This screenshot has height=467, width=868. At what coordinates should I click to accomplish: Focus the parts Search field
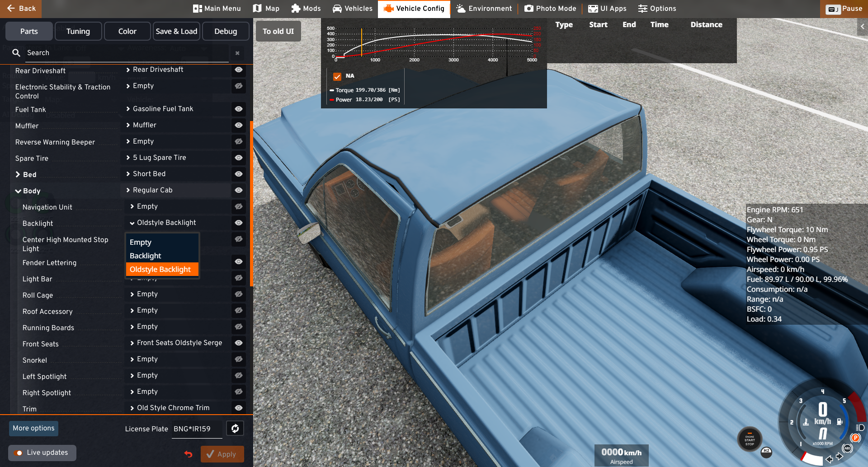pos(127,53)
